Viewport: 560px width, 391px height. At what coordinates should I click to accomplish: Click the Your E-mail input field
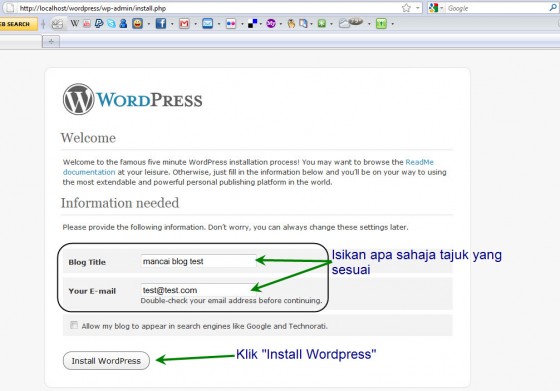199,290
